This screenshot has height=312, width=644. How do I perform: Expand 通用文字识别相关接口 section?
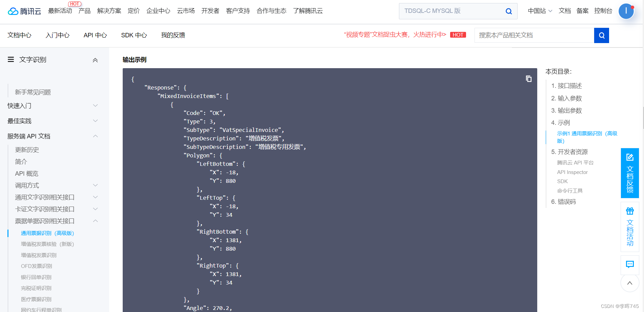(x=95, y=197)
